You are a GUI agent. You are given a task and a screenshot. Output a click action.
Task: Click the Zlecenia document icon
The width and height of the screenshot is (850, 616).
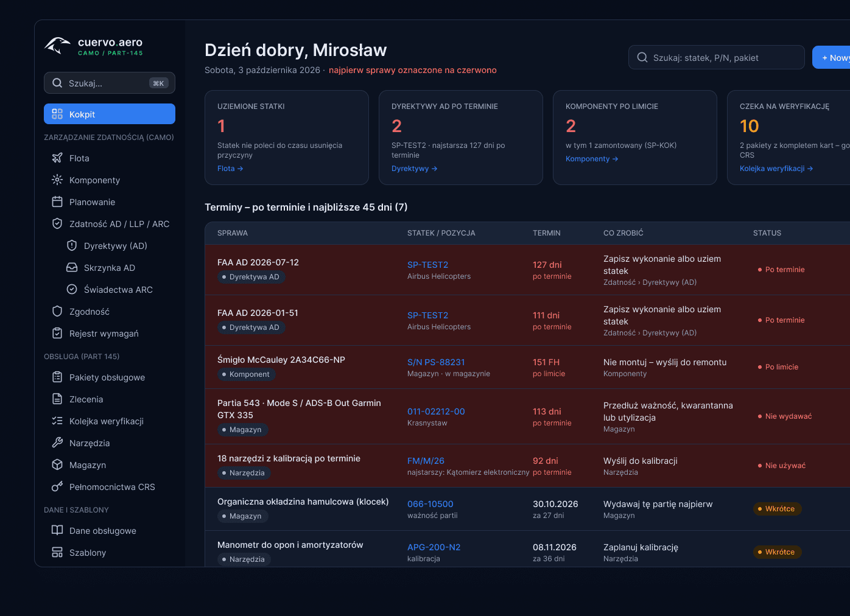[x=57, y=399]
